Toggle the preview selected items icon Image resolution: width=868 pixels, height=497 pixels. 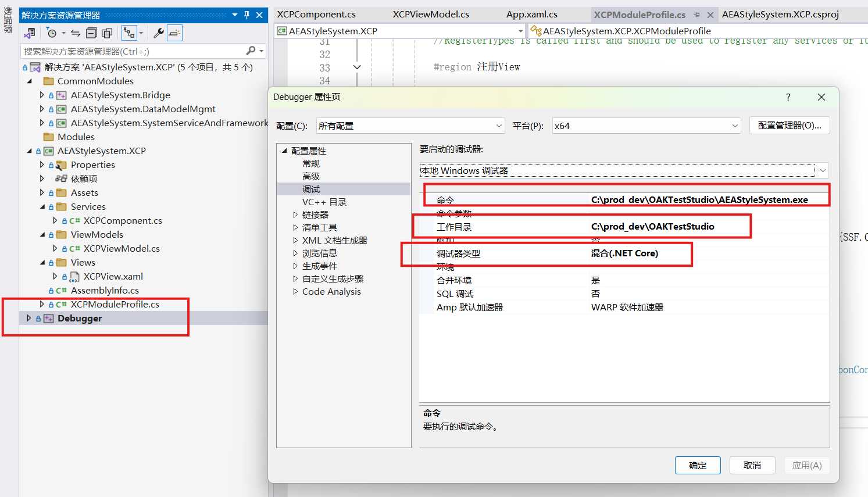174,33
